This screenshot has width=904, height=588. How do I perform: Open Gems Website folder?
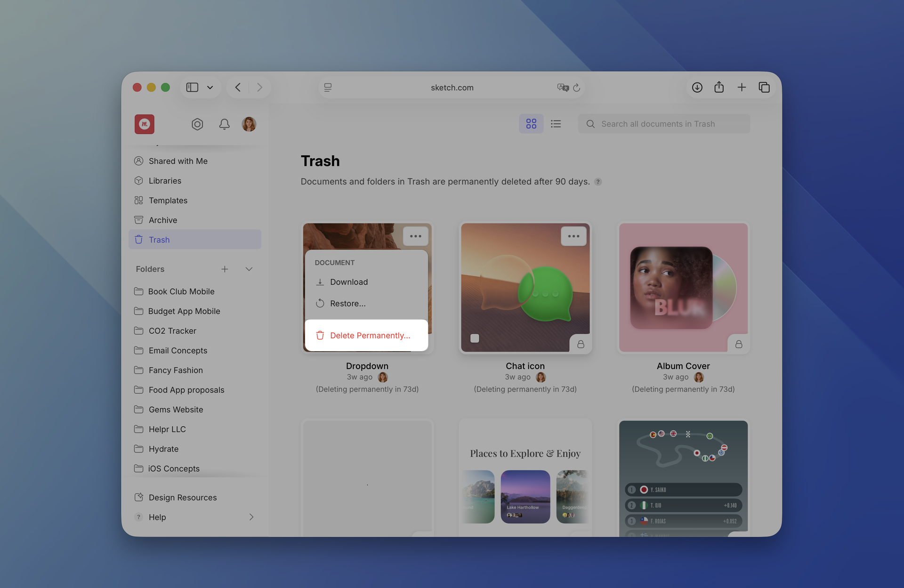point(195,410)
